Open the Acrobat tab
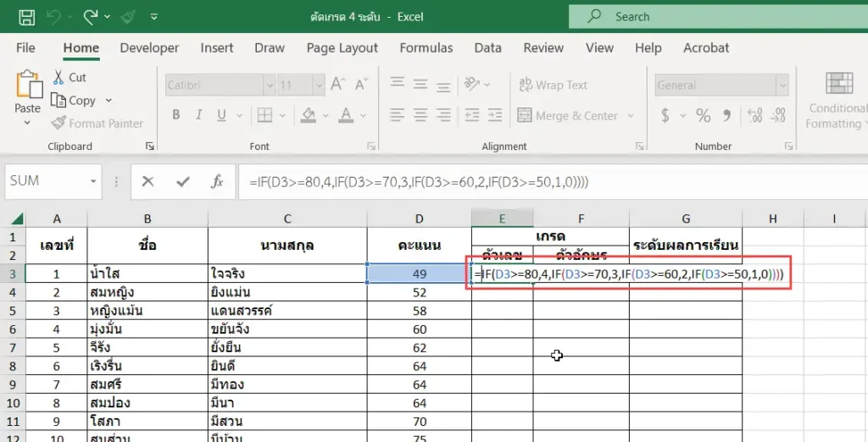 pos(706,48)
